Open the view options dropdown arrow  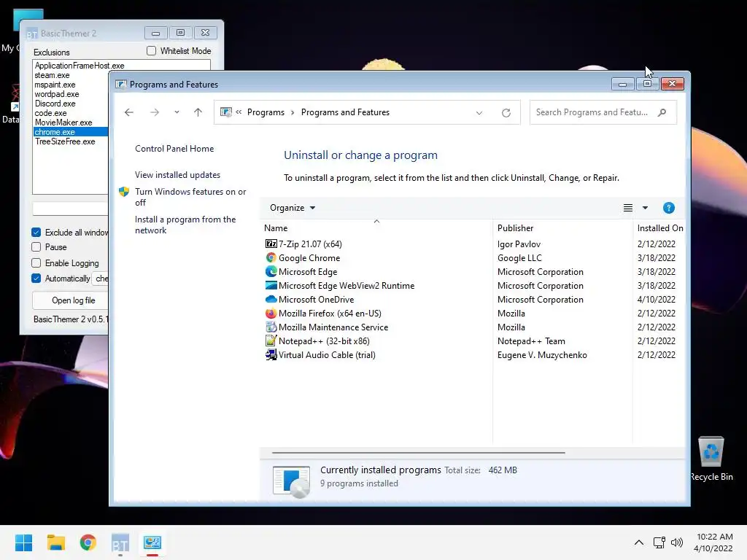pyautogui.click(x=645, y=208)
